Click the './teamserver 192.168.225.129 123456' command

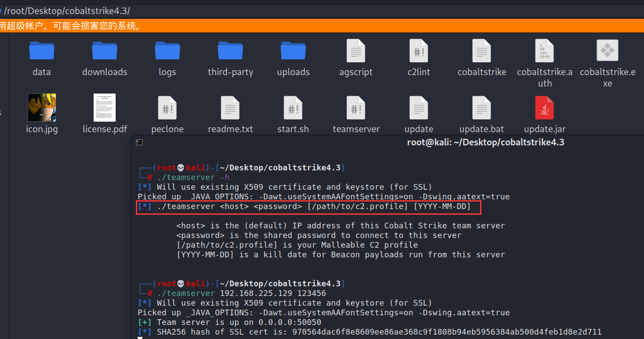point(242,293)
